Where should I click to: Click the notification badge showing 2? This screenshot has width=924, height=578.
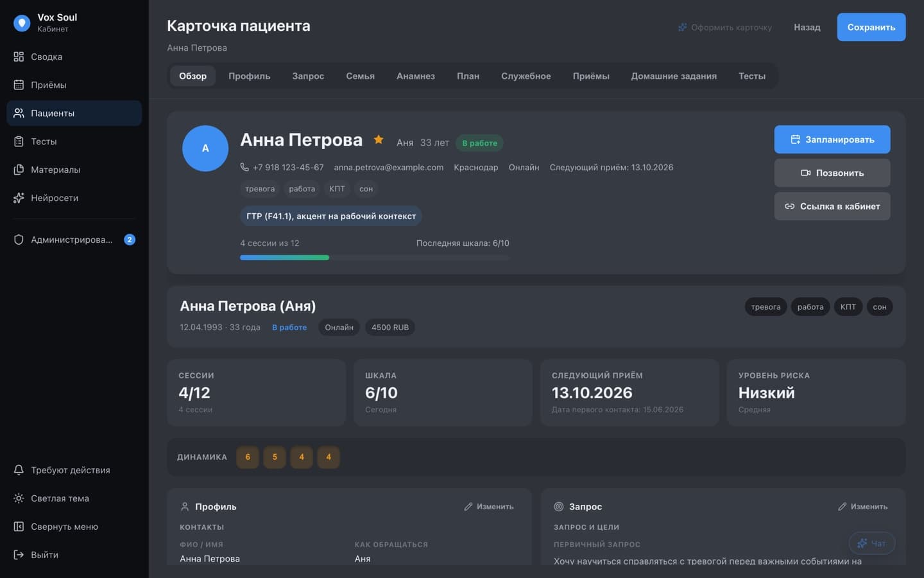tap(130, 240)
